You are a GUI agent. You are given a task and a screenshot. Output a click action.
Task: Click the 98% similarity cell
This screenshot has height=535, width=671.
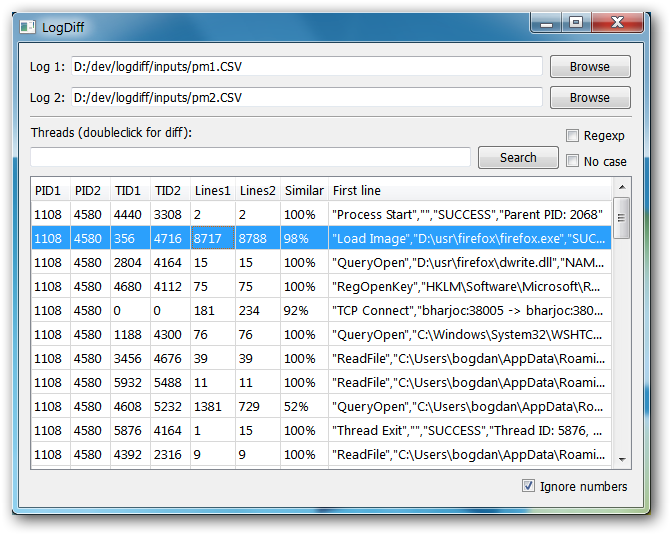coord(304,238)
